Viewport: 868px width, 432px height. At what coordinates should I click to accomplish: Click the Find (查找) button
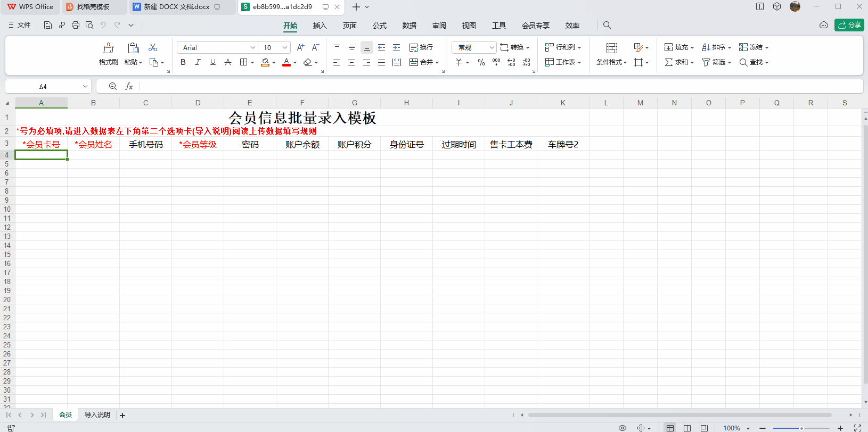[754, 62]
